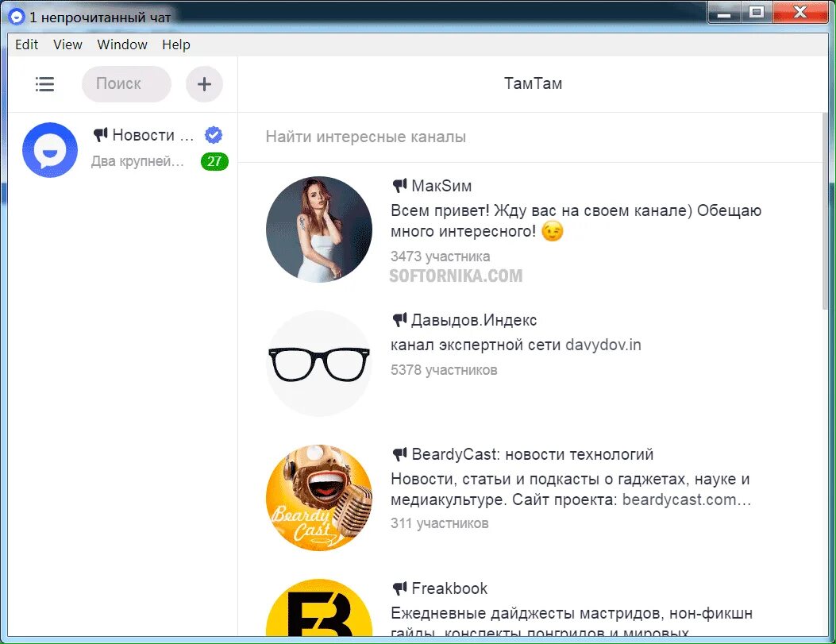Open the Edit menu

(x=27, y=44)
